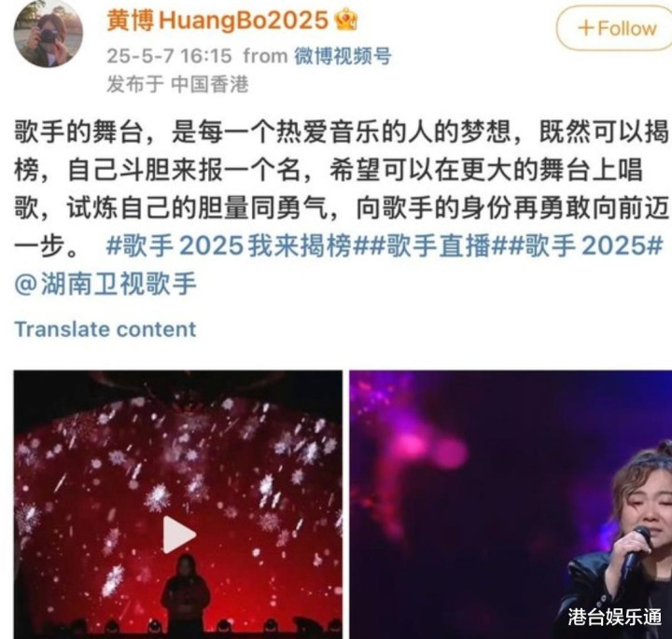Tap the word 'from' beside the timestamp
This screenshot has height=639, width=672.
point(265,56)
